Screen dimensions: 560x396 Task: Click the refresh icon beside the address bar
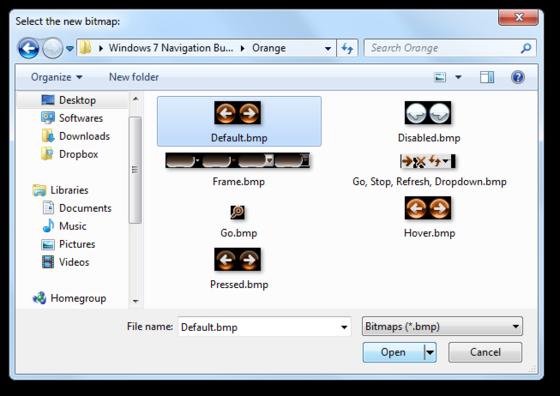[347, 48]
